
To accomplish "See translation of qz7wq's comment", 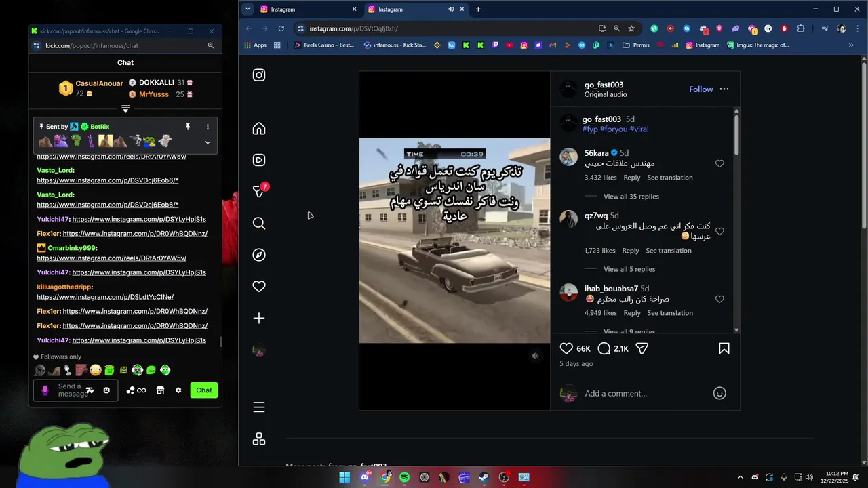I will point(669,251).
